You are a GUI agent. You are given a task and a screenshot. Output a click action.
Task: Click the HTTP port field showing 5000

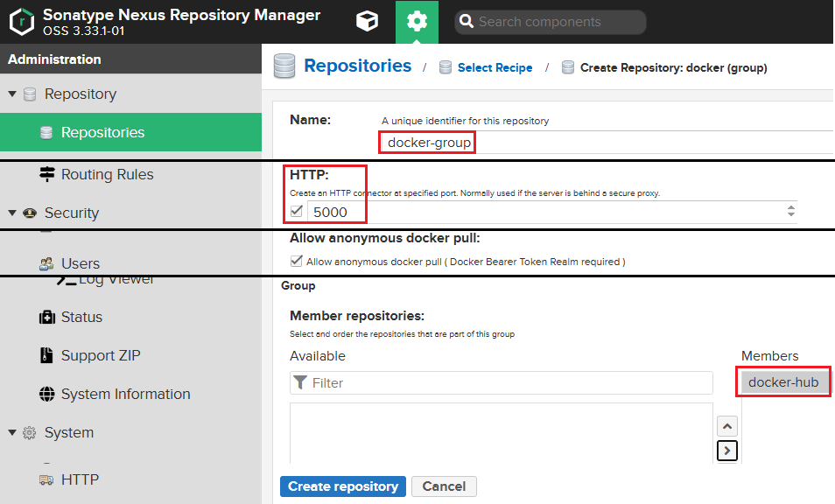click(x=551, y=212)
